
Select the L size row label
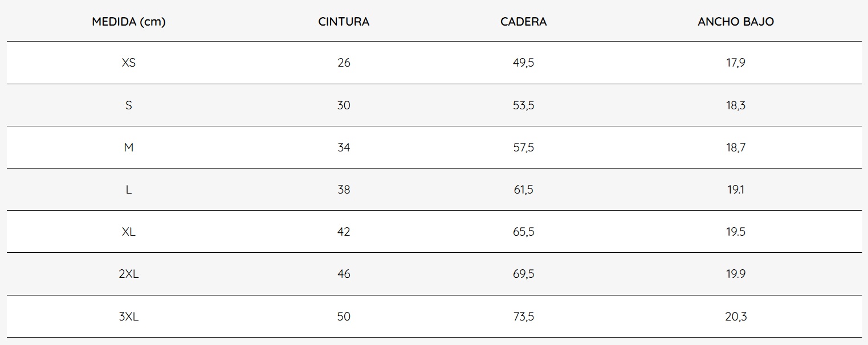[129, 190]
